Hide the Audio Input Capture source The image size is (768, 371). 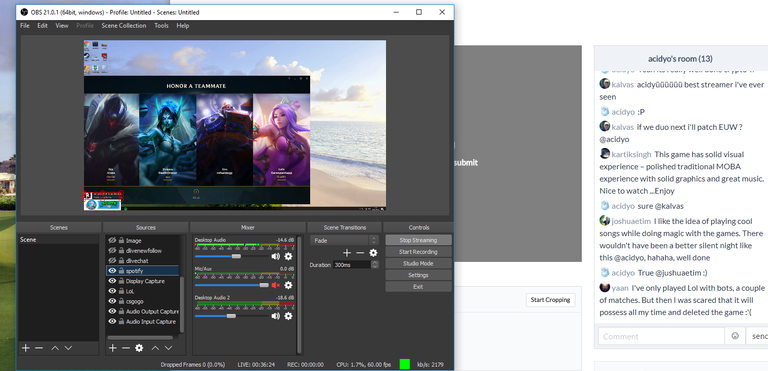point(112,322)
